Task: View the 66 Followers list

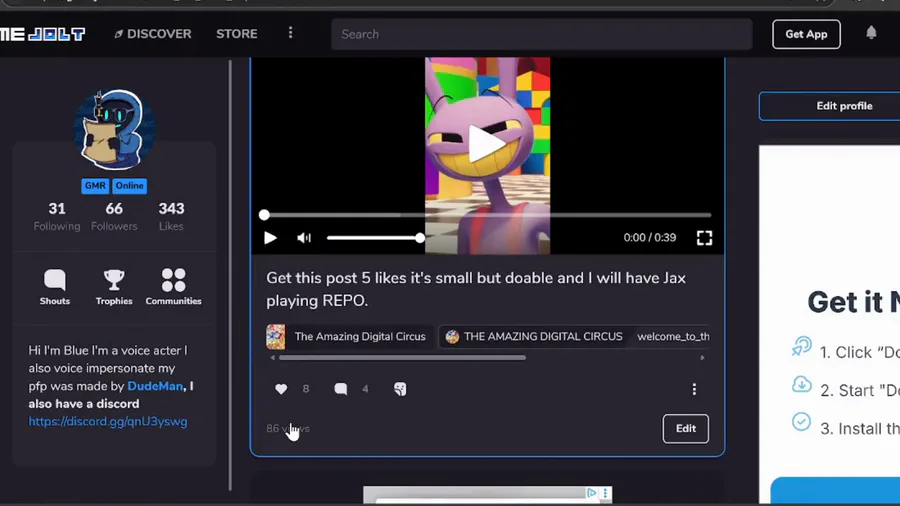Action: 114,216
